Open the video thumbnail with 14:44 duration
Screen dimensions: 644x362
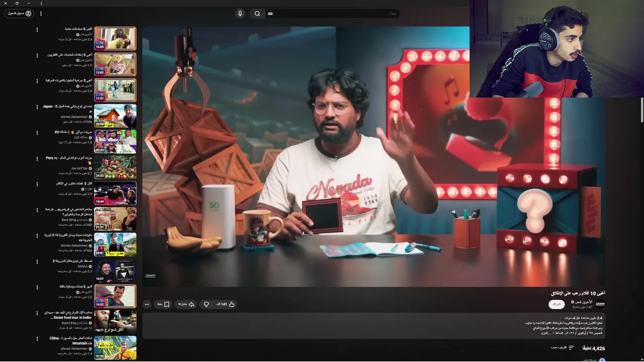point(115,193)
